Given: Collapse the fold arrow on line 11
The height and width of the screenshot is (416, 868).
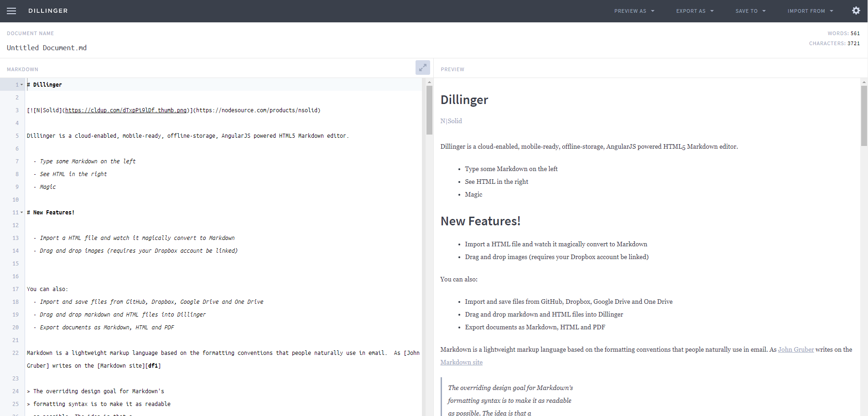Looking at the screenshot, I should [21, 212].
